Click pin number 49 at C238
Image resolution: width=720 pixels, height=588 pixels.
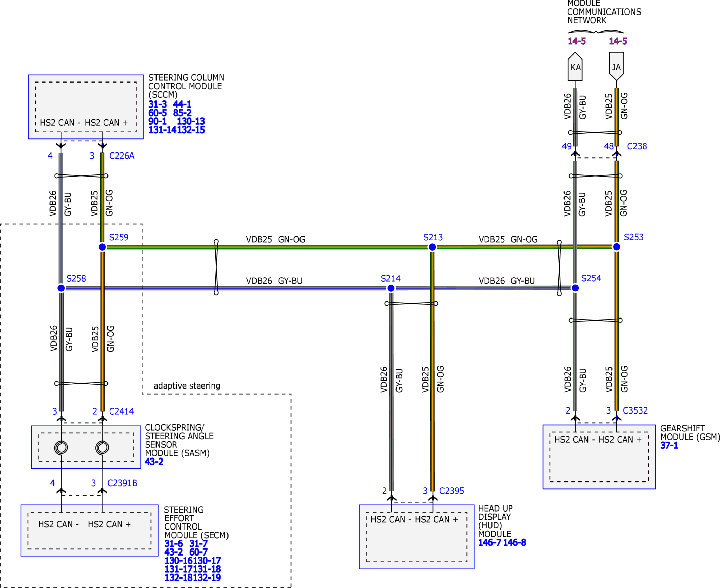tap(567, 146)
